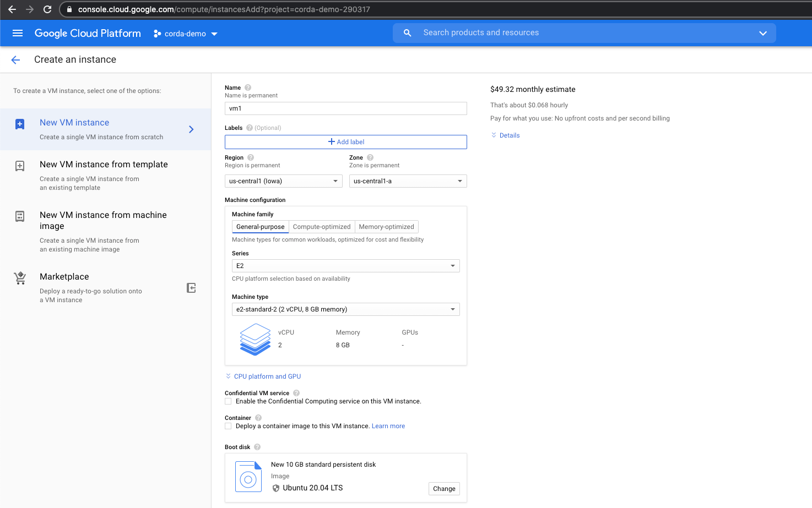
Task: Click into the Name input field
Action: [346, 108]
